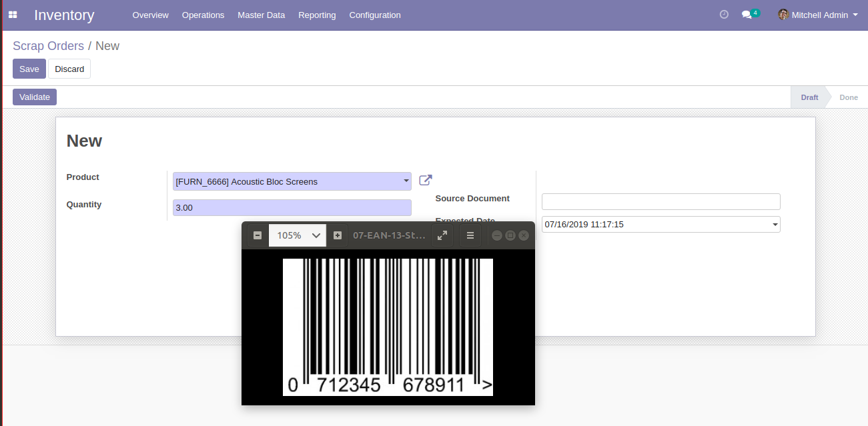Open the image viewer hamburger menu
Image resolution: width=868 pixels, height=426 pixels.
470,235
